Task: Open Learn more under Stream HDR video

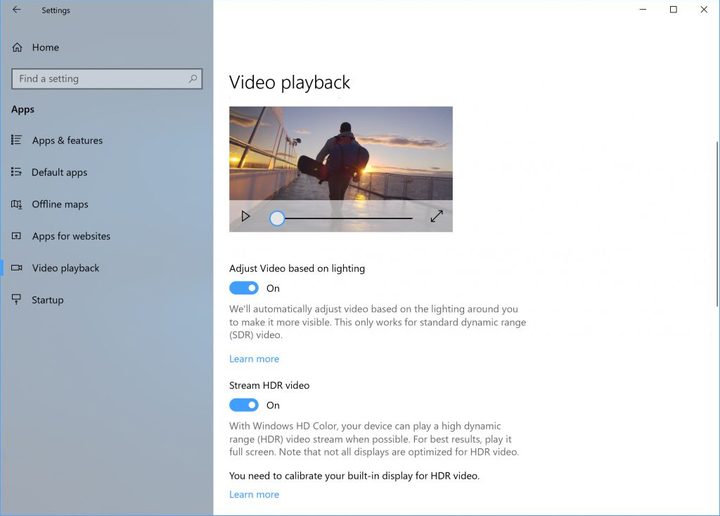Action: 254,494
